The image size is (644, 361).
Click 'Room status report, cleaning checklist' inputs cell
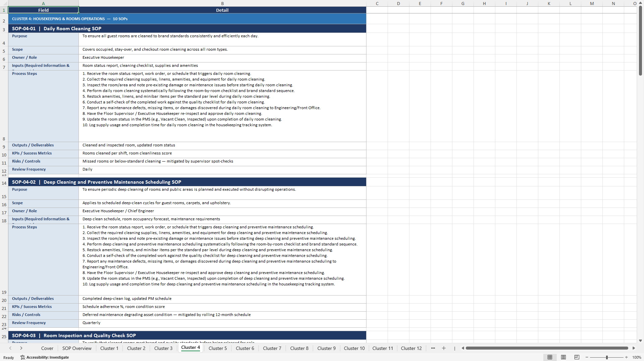click(222, 66)
